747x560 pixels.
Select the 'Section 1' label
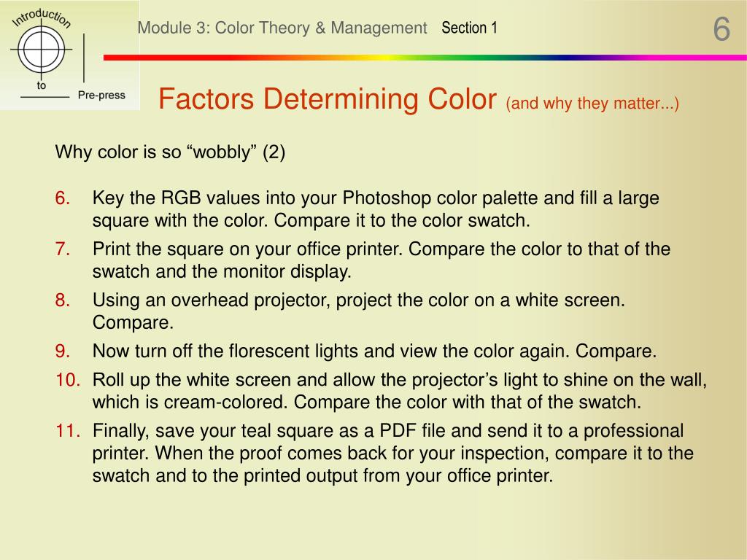click(x=469, y=28)
